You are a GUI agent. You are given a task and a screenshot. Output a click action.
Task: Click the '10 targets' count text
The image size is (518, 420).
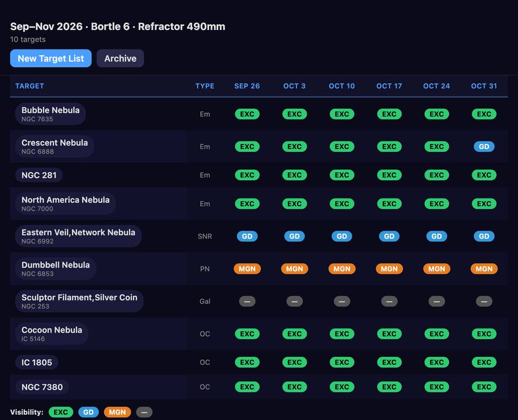(x=28, y=40)
